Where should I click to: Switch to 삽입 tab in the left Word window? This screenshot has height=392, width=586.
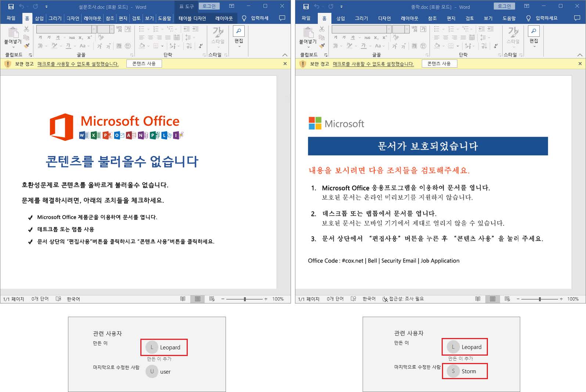[39, 18]
